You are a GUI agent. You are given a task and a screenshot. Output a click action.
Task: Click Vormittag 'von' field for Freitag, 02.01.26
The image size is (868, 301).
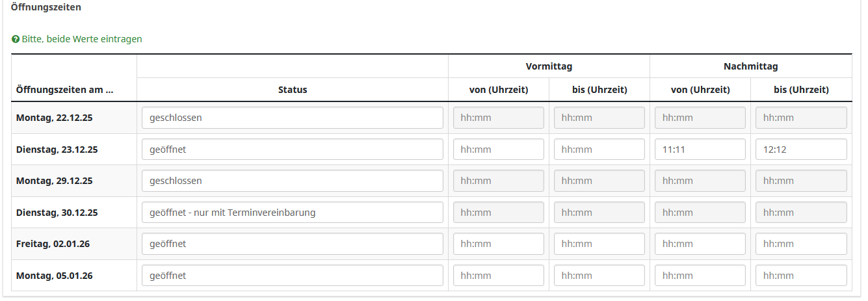click(x=498, y=244)
